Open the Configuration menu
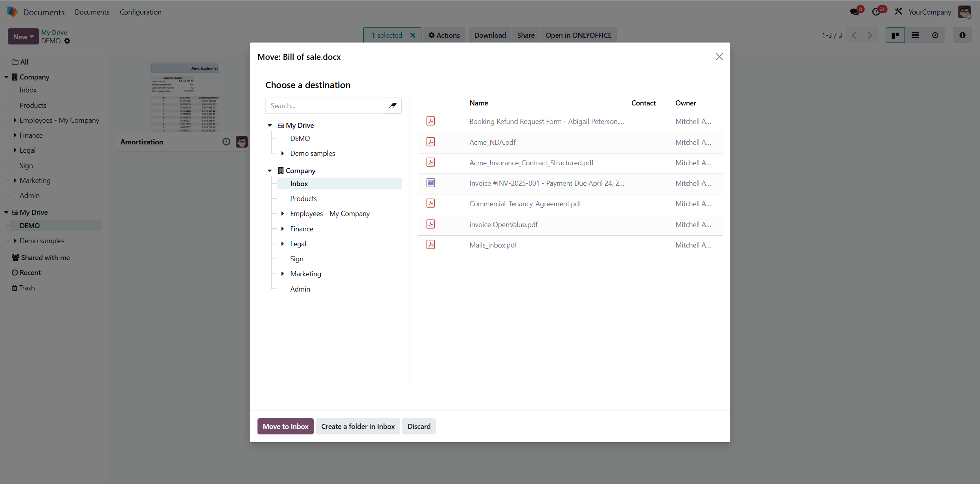Viewport: 980px width, 484px height. pyautogui.click(x=140, y=12)
